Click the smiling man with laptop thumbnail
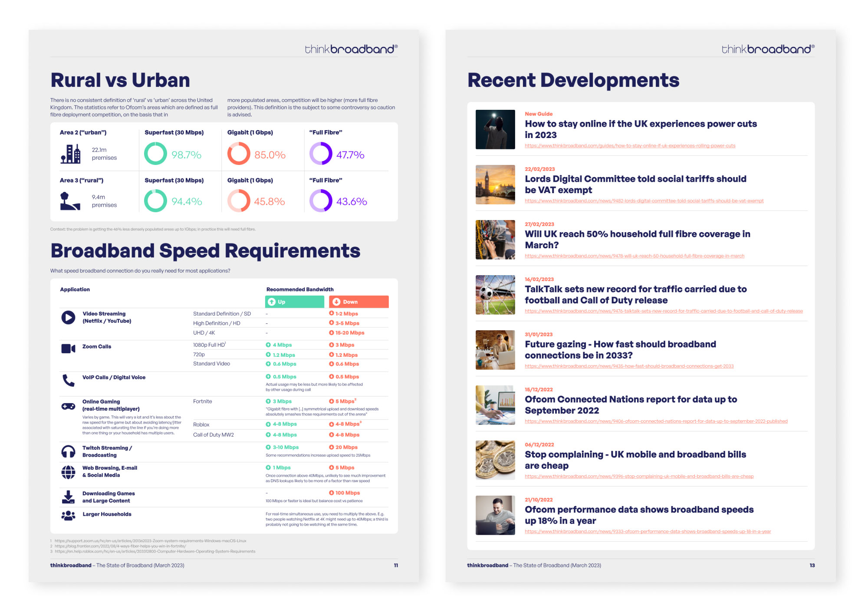The image size is (868, 612). [x=495, y=515]
